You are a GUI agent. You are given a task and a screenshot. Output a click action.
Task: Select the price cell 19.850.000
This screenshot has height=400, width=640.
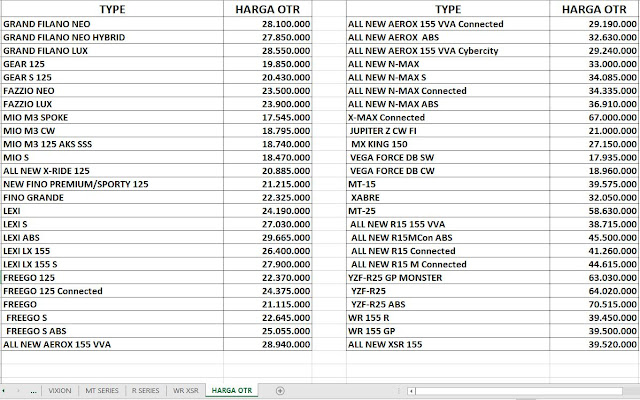(x=268, y=64)
